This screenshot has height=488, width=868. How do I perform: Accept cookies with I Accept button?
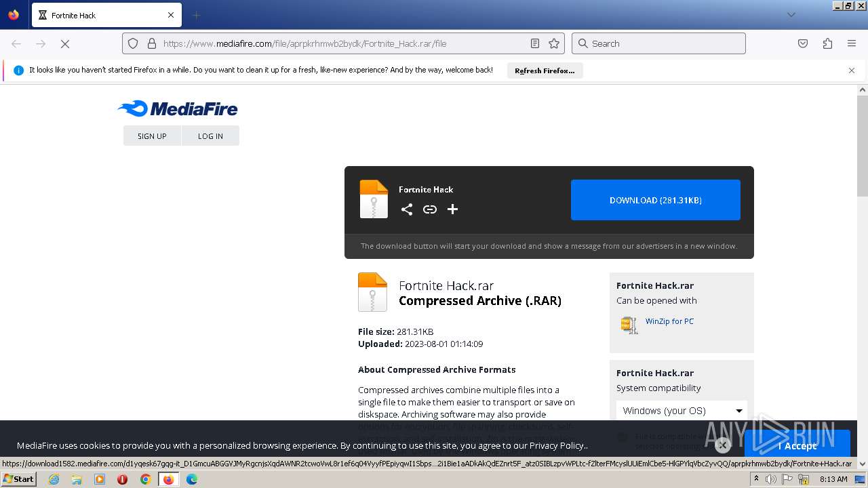797,445
